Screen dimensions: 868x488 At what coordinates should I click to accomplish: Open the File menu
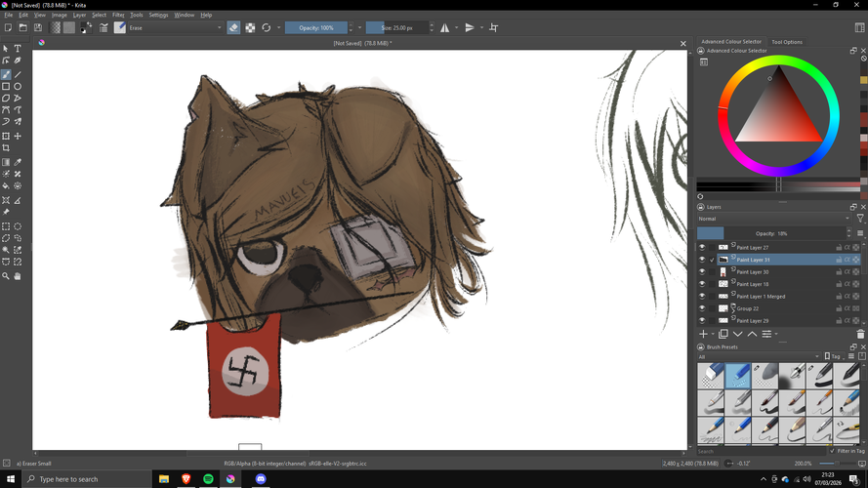click(9, 15)
